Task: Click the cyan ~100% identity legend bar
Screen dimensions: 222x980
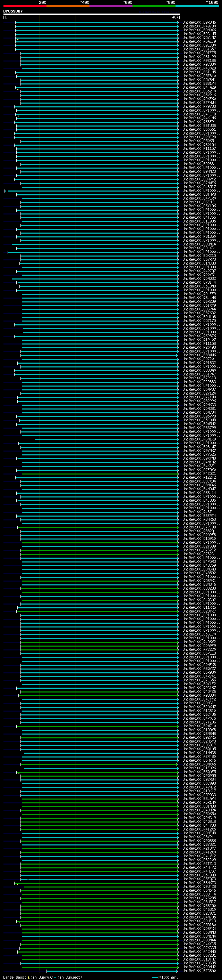Action: 197,6
